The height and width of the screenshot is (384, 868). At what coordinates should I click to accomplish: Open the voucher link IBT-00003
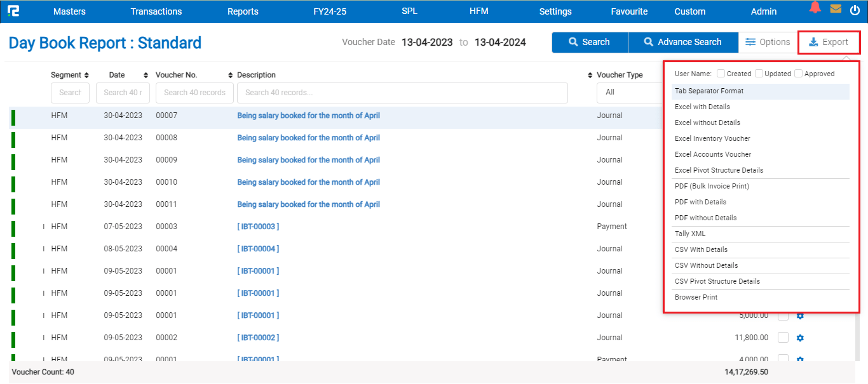(258, 226)
